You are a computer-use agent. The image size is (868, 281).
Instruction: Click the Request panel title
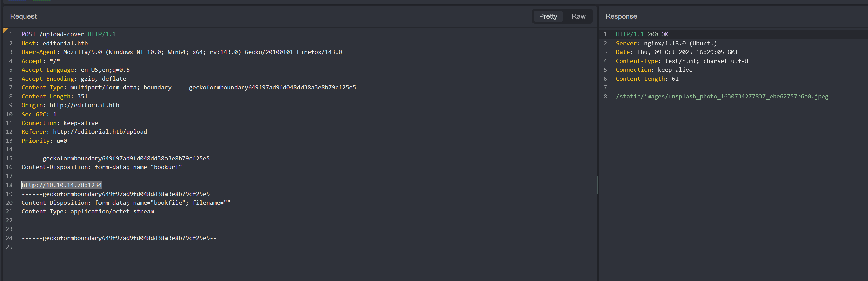[x=23, y=16]
